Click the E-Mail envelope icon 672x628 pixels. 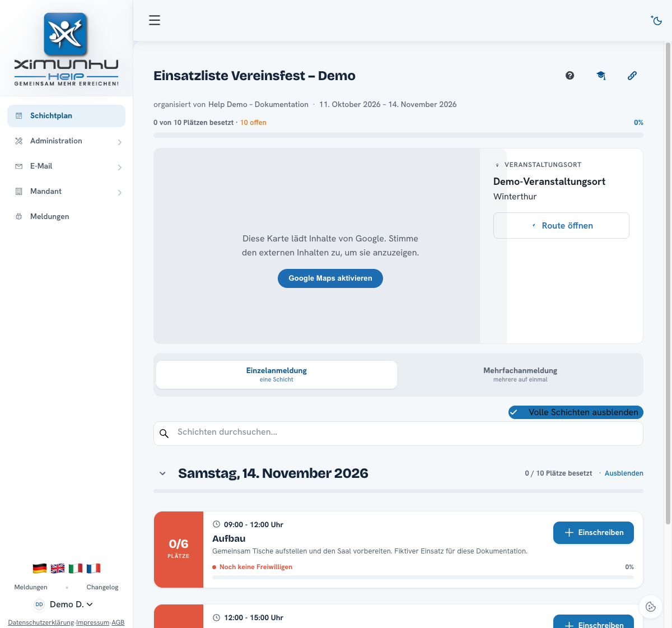pyautogui.click(x=18, y=166)
